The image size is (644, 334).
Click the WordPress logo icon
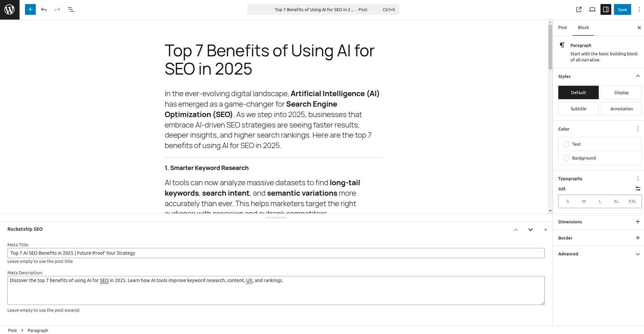point(9,9)
